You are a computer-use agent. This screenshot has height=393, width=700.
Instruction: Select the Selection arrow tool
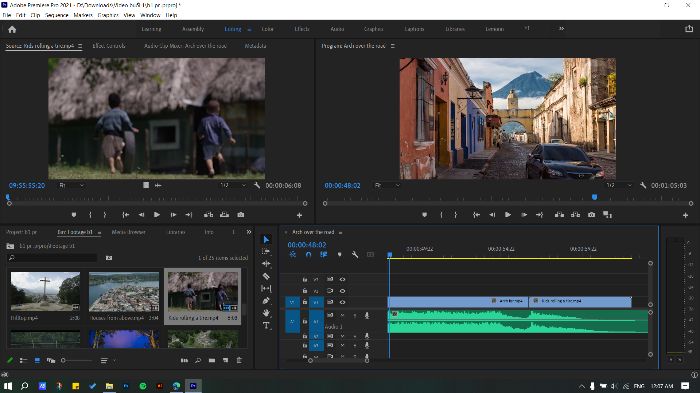tap(266, 240)
